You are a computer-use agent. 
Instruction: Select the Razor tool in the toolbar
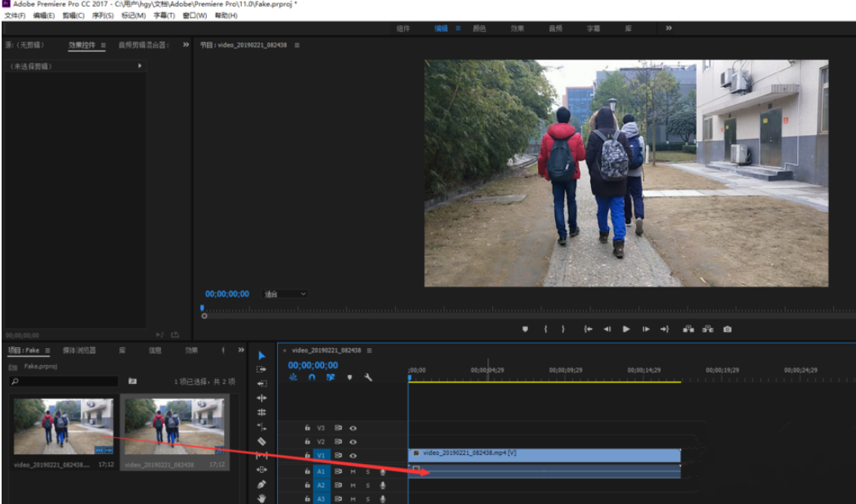[x=262, y=441]
